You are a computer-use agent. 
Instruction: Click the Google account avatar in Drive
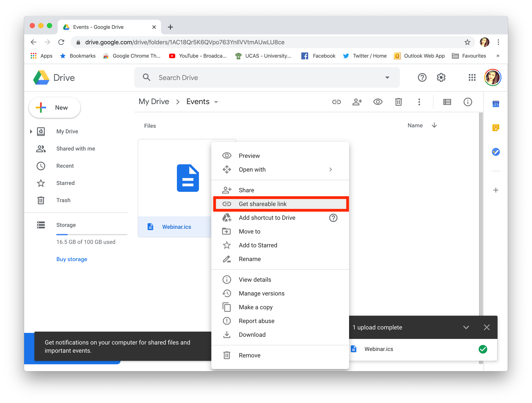tap(492, 77)
